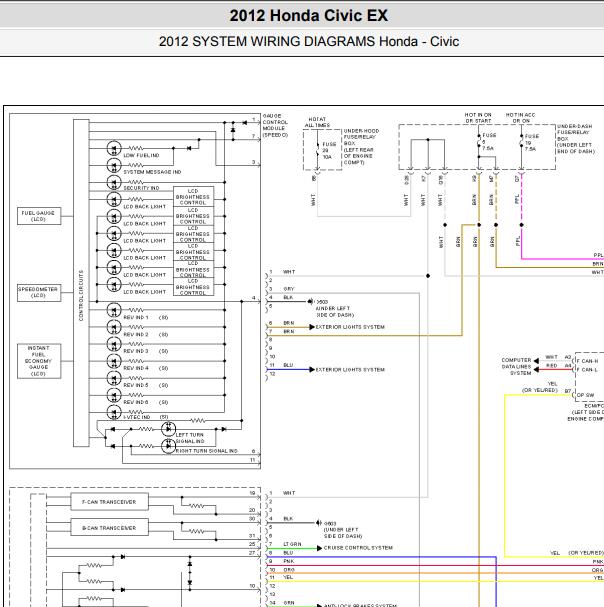The width and height of the screenshot is (604, 607).
Task: Click the INSTANT FUEL ECONOMY GAUGE box
Action: point(39,361)
